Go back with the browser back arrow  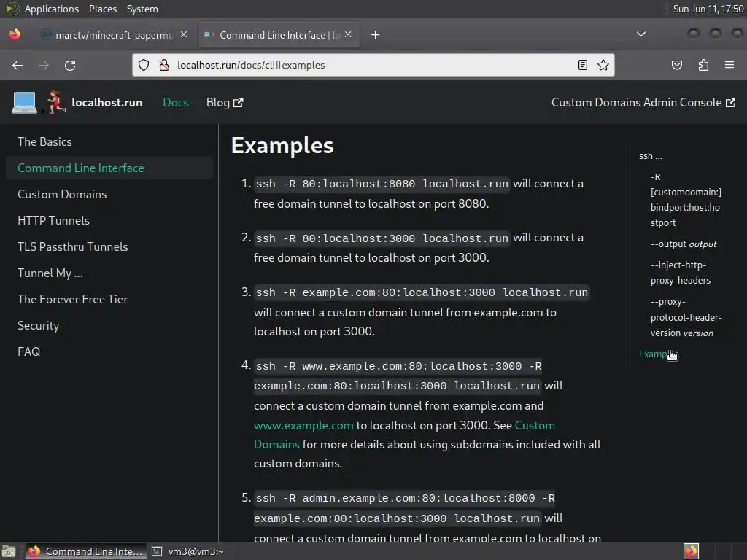[x=18, y=65]
